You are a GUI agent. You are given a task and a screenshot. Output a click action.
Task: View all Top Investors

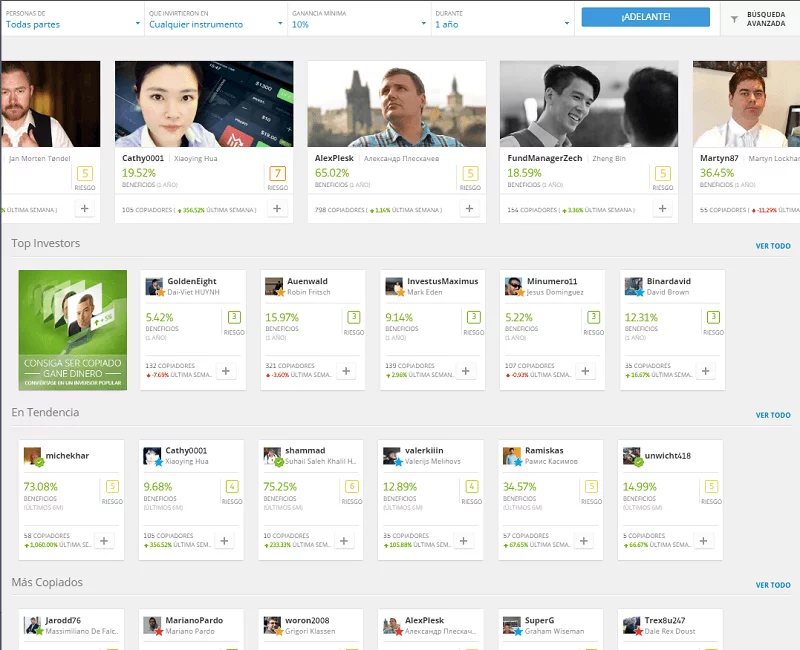click(773, 246)
